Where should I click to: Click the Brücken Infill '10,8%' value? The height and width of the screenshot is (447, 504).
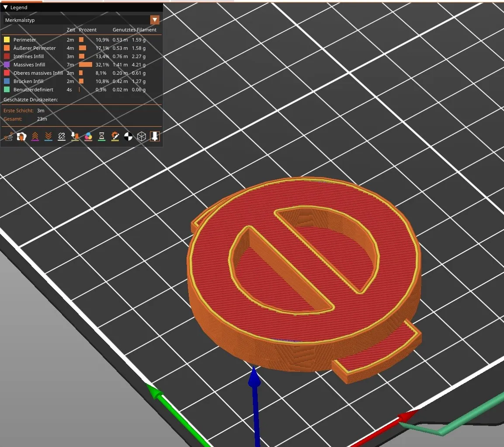coord(102,81)
